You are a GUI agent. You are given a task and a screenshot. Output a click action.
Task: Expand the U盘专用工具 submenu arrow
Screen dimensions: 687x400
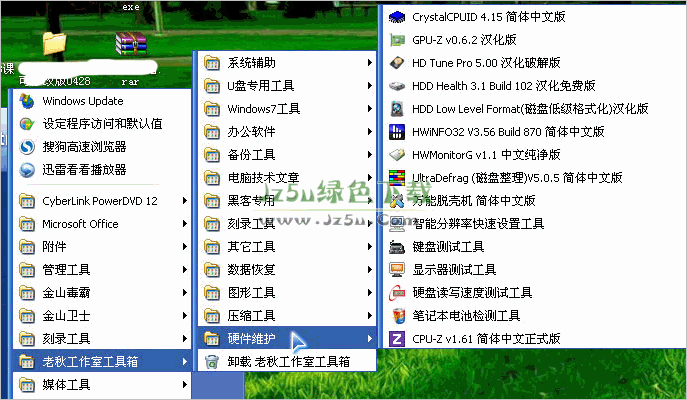(370, 86)
